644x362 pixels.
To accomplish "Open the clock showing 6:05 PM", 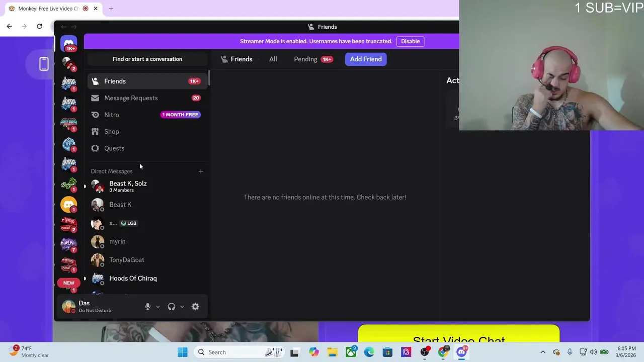I will (x=626, y=351).
